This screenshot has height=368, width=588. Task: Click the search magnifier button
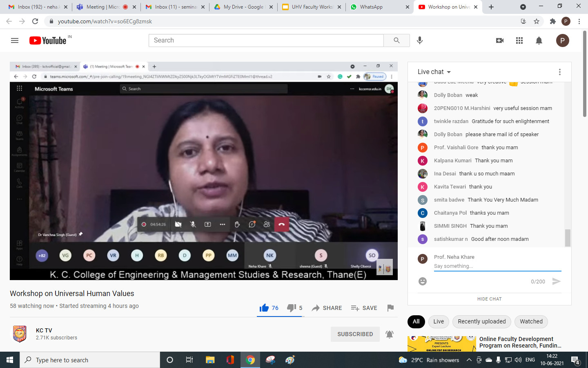point(396,40)
